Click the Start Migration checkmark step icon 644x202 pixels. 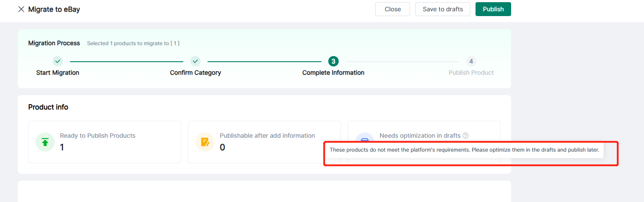pos(58,61)
